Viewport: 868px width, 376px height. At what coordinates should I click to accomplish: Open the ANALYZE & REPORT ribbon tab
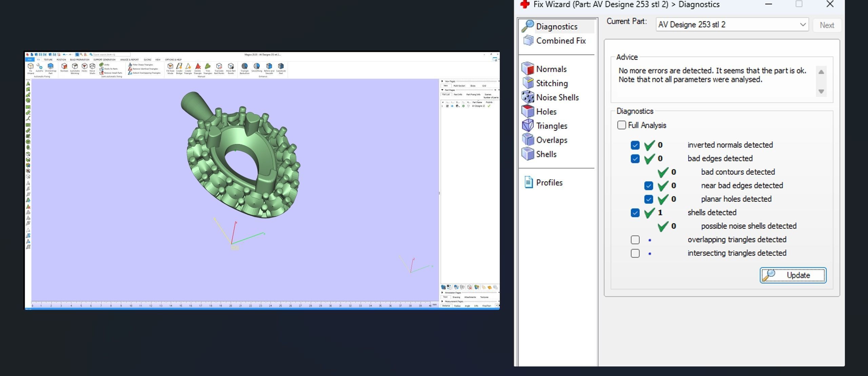click(x=129, y=60)
